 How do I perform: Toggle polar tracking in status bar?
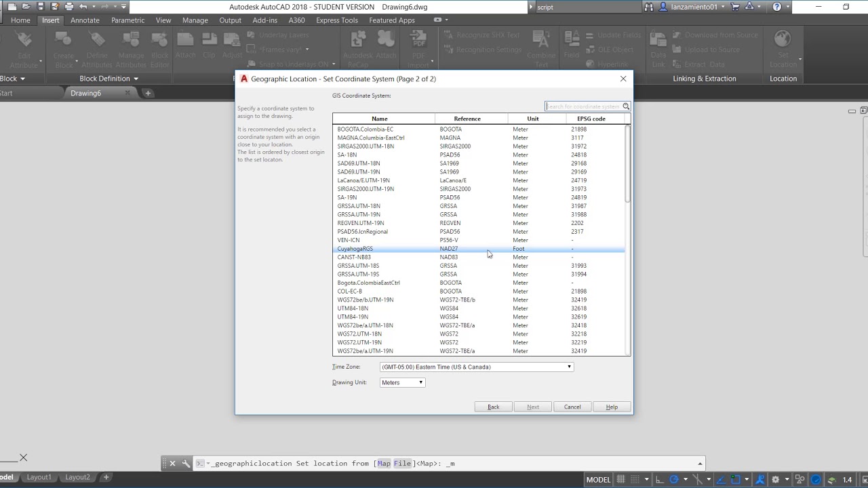[x=675, y=480]
